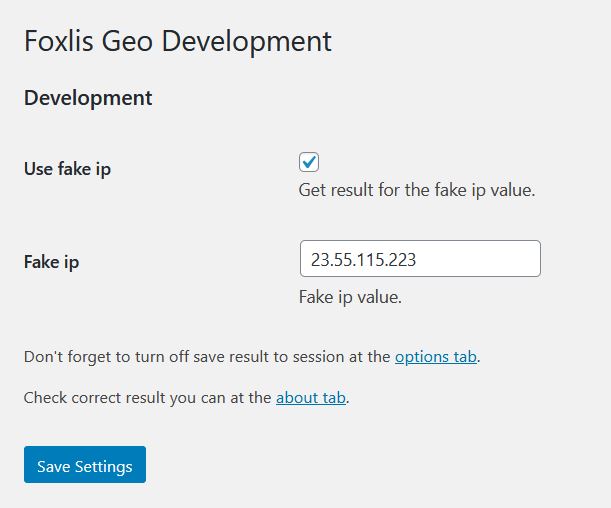Click the Save Settings button
The height and width of the screenshot is (508, 611).
pyautogui.click(x=85, y=465)
